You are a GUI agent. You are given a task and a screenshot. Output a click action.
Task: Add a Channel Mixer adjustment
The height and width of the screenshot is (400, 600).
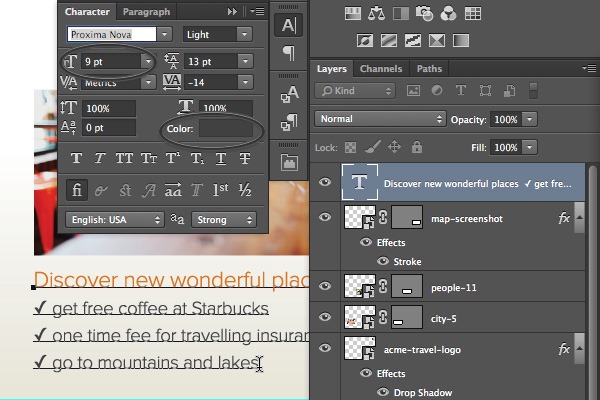[x=449, y=14]
